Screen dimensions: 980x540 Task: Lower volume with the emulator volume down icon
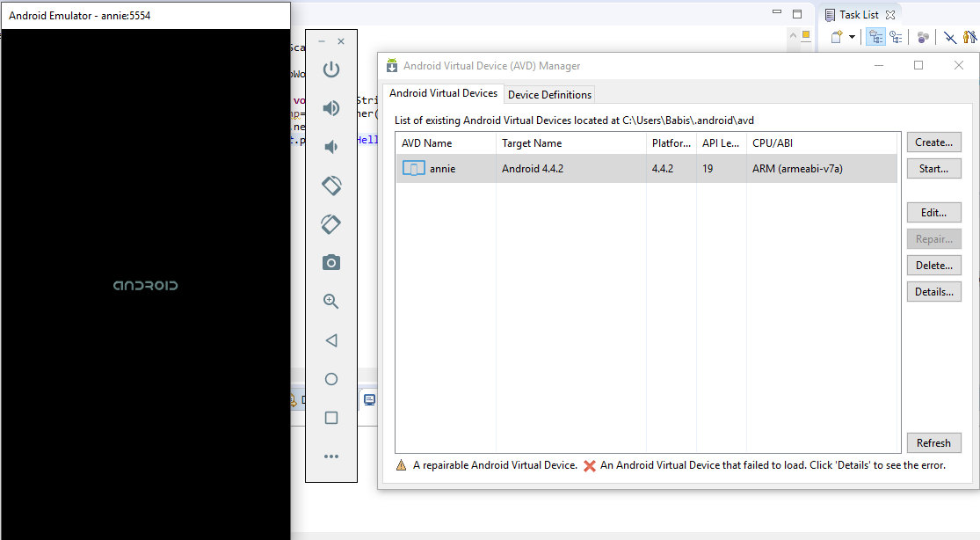pyautogui.click(x=330, y=147)
